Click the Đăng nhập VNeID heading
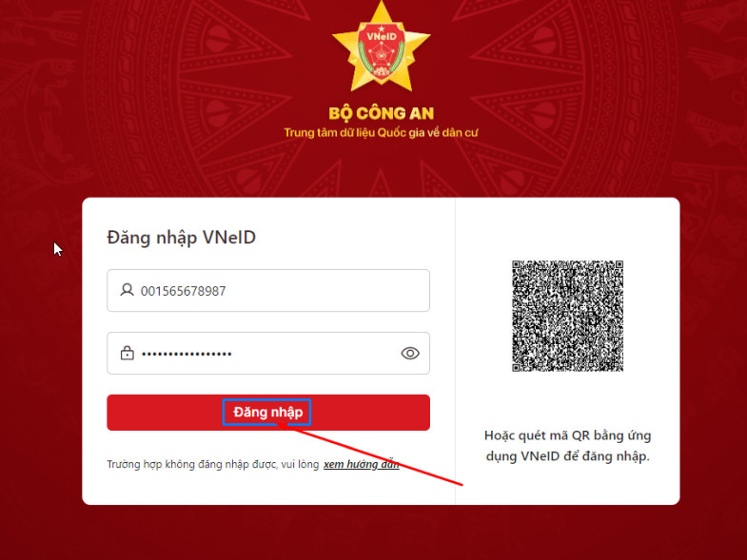 pyautogui.click(x=181, y=238)
